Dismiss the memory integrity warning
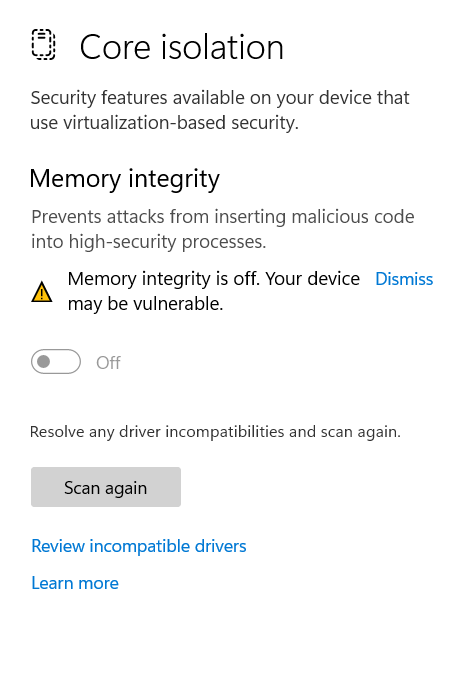This screenshot has height=692, width=466. coord(404,279)
